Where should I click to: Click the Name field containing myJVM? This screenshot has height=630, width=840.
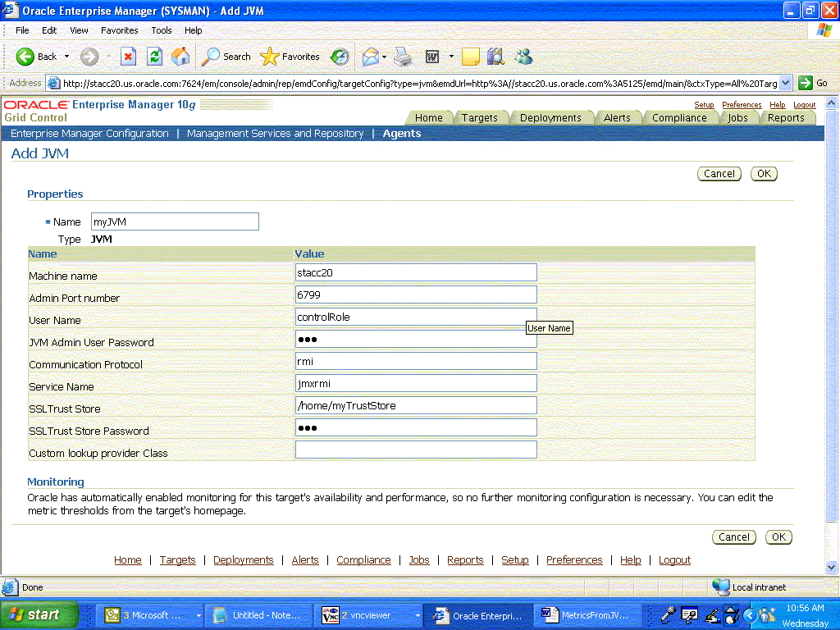[x=175, y=221]
